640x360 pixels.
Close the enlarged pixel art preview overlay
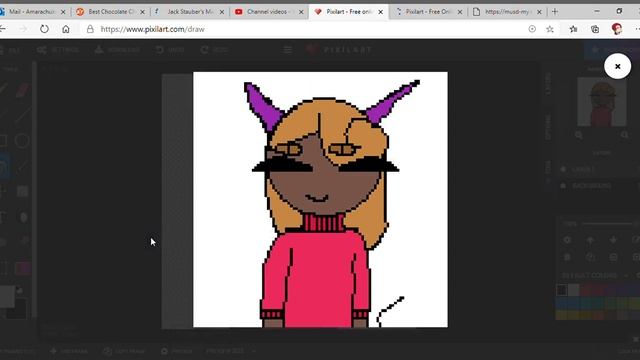[x=617, y=66]
